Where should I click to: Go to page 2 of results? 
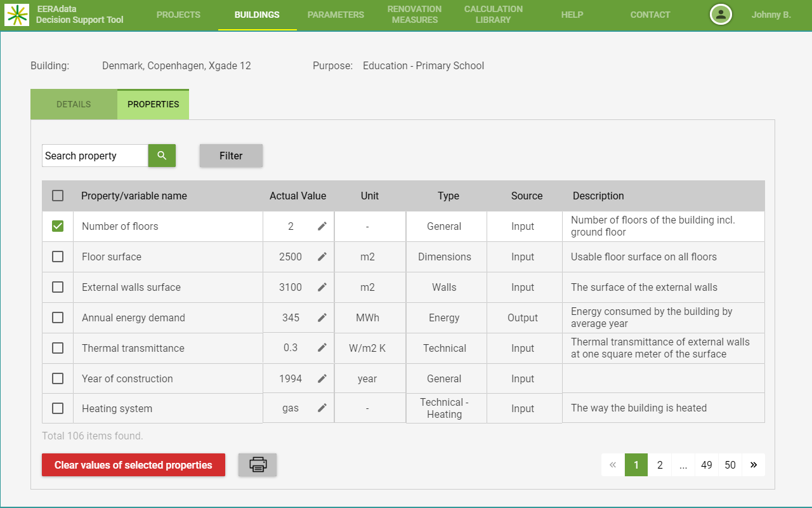click(660, 465)
